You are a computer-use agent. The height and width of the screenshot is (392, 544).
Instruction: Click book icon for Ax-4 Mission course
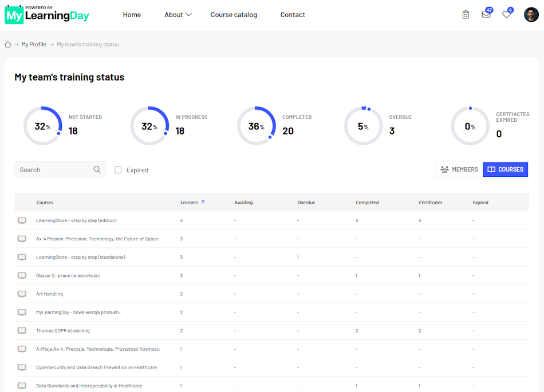(x=22, y=239)
